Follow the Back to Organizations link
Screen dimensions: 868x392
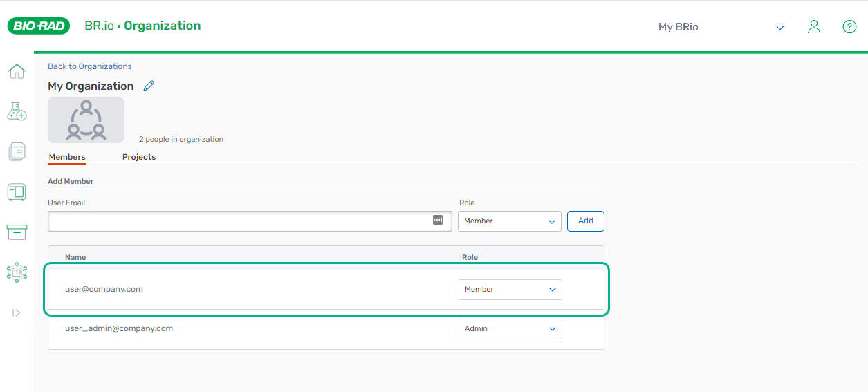[x=89, y=66]
